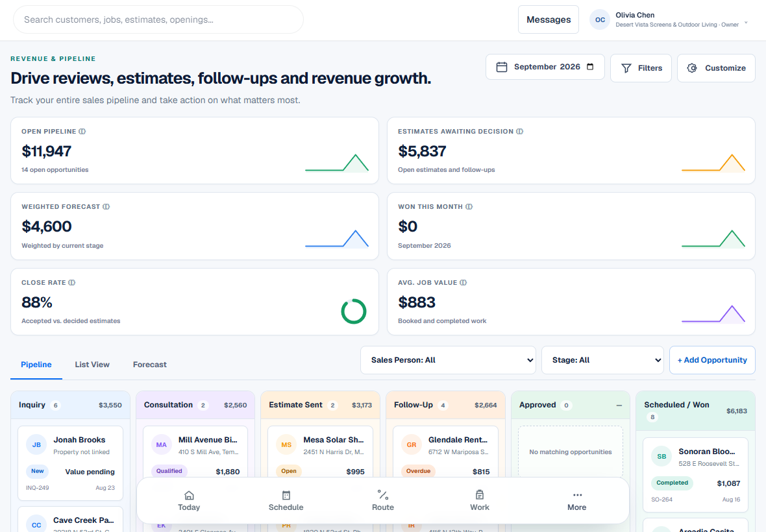Viewport: 766px width, 532px height.
Task: Click the MS avatar on Mesa Solar card
Action: coord(286,444)
